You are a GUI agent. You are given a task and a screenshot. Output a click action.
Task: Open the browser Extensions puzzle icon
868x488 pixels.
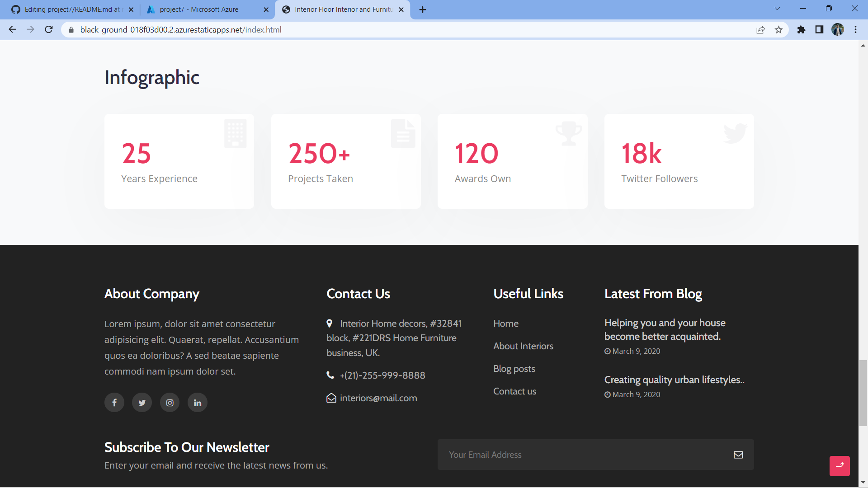(801, 30)
